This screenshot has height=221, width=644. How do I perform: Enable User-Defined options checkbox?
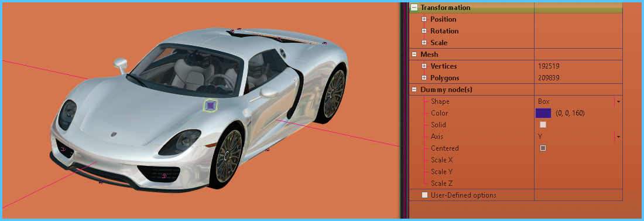(x=425, y=195)
